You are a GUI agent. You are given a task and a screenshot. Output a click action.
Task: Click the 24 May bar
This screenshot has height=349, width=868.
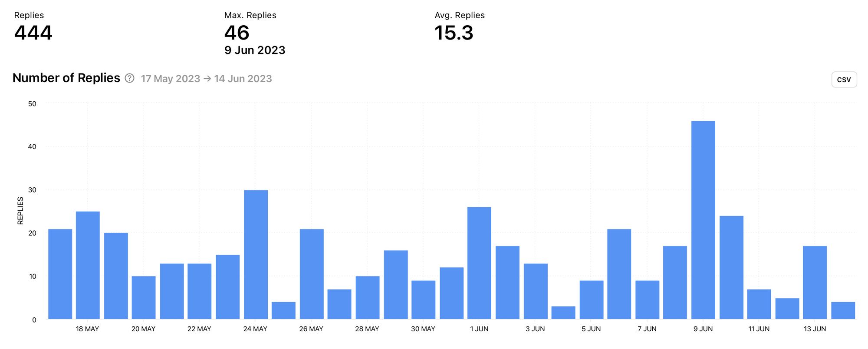(256, 255)
